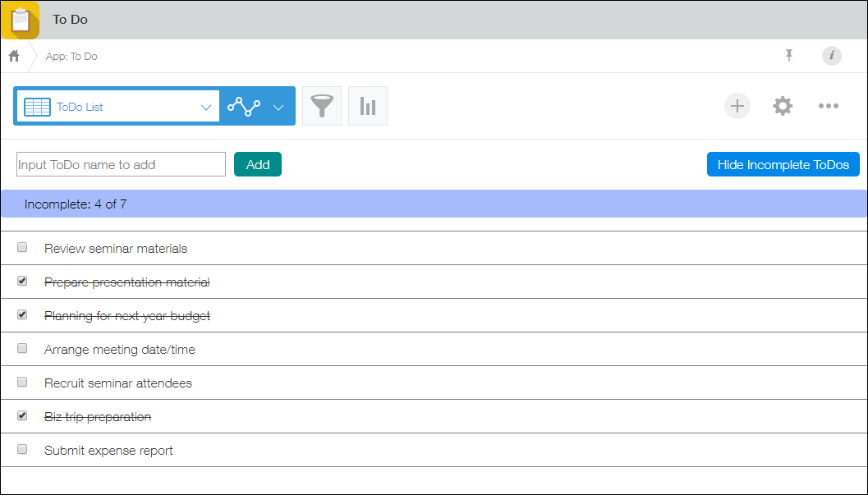Open the info tooltip icon
868x495 pixels.
point(831,56)
